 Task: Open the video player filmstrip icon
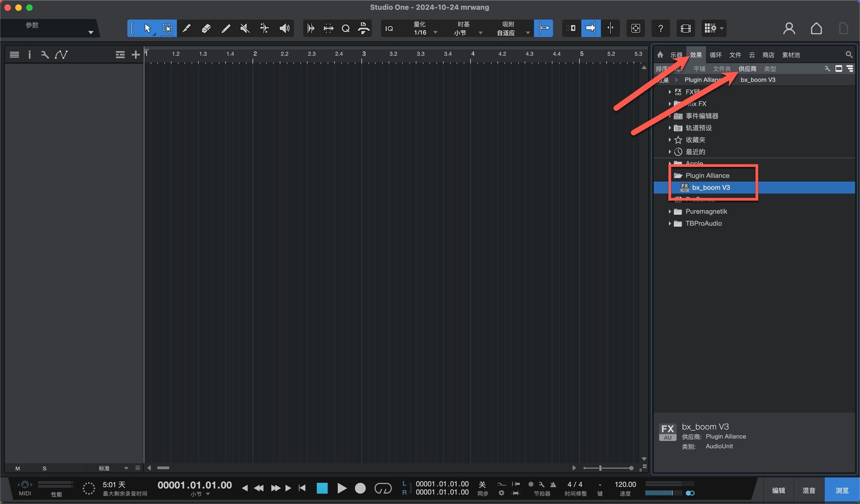coord(685,28)
